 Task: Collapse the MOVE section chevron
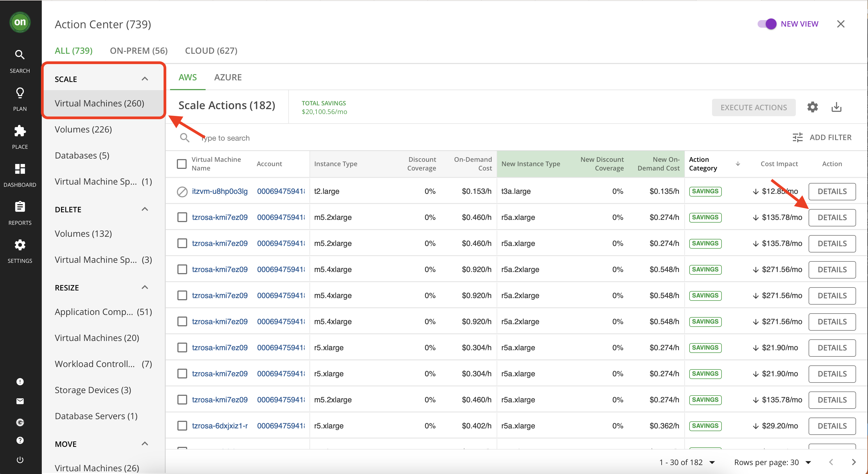tap(145, 444)
